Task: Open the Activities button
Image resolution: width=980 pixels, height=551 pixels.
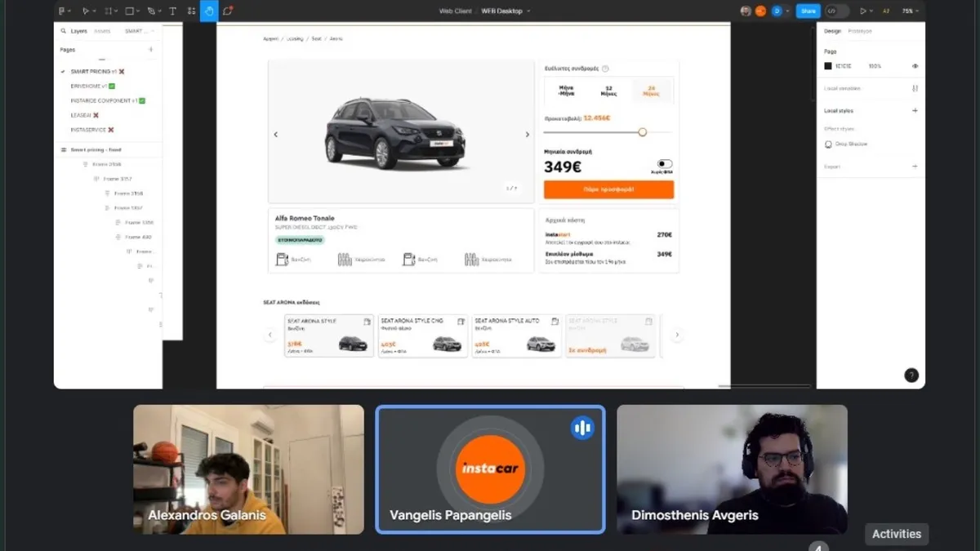Action: (x=897, y=534)
